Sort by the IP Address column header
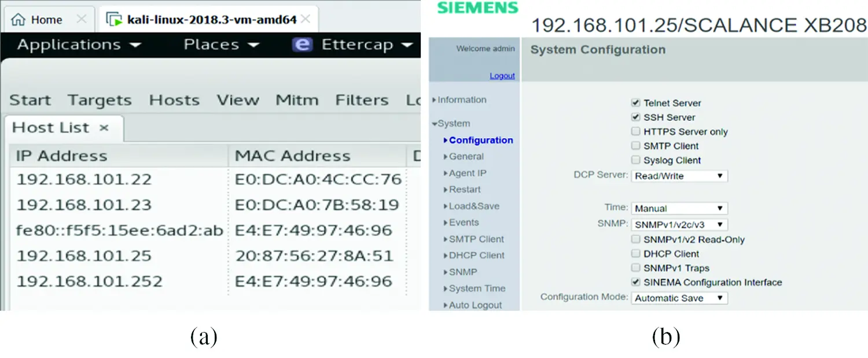The width and height of the screenshot is (868, 358). 119,156
